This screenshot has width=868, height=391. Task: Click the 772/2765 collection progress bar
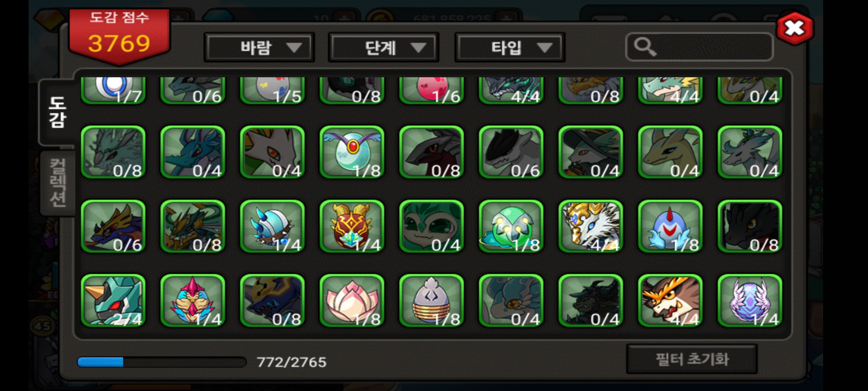[162, 362]
